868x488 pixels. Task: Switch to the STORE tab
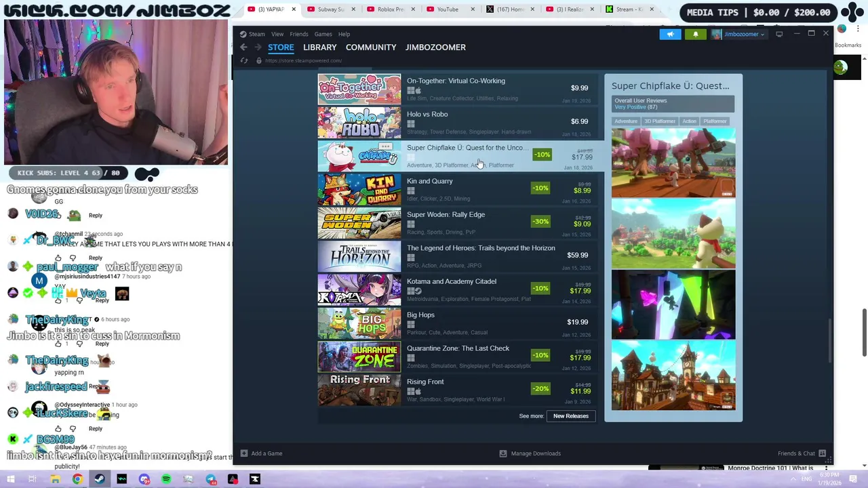tap(281, 47)
